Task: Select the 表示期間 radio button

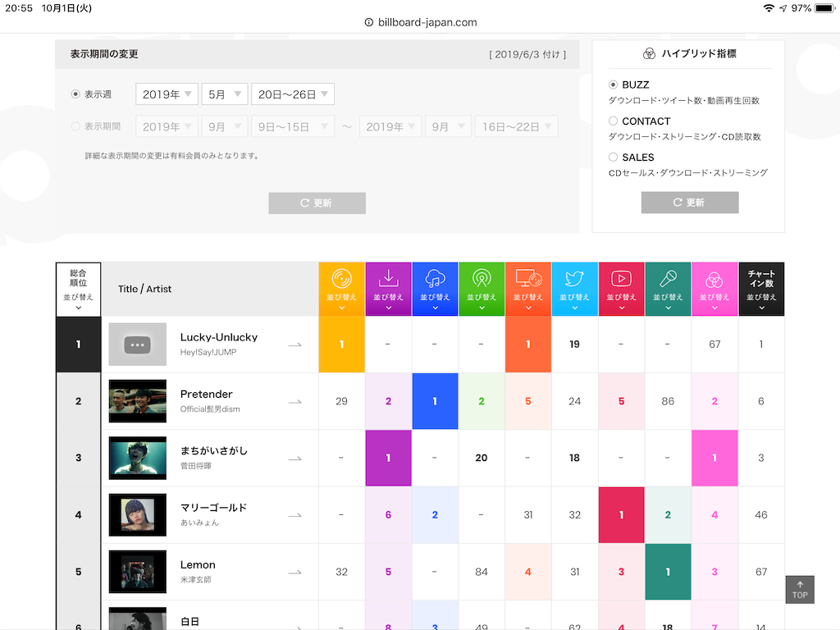Action: coord(75,126)
